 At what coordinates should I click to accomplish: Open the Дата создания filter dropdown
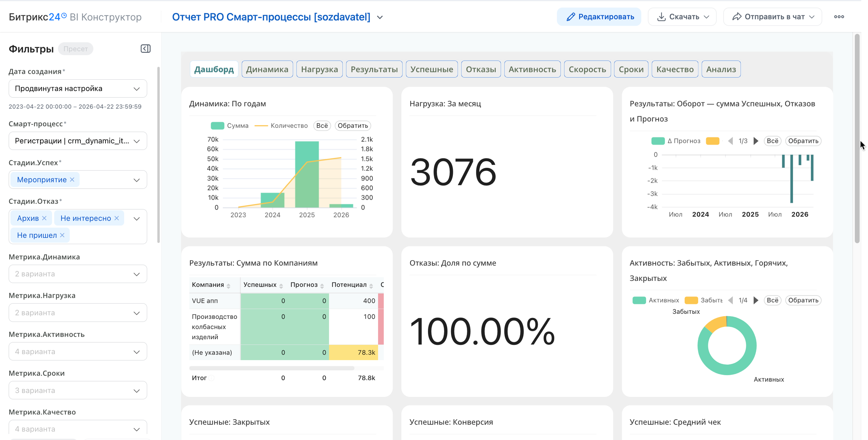tap(78, 89)
